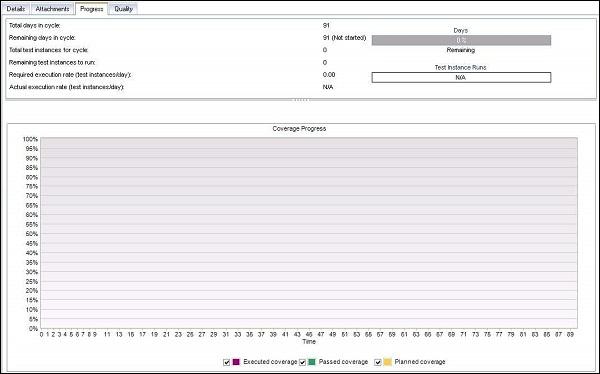Click the Required execution rate label
The width and height of the screenshot is (600, 374).
70,75
